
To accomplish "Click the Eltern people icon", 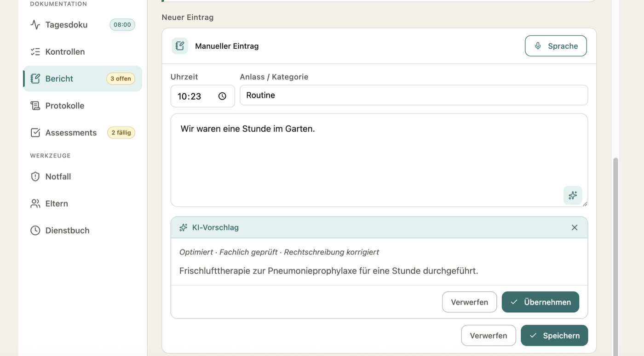I will [35, 203].
